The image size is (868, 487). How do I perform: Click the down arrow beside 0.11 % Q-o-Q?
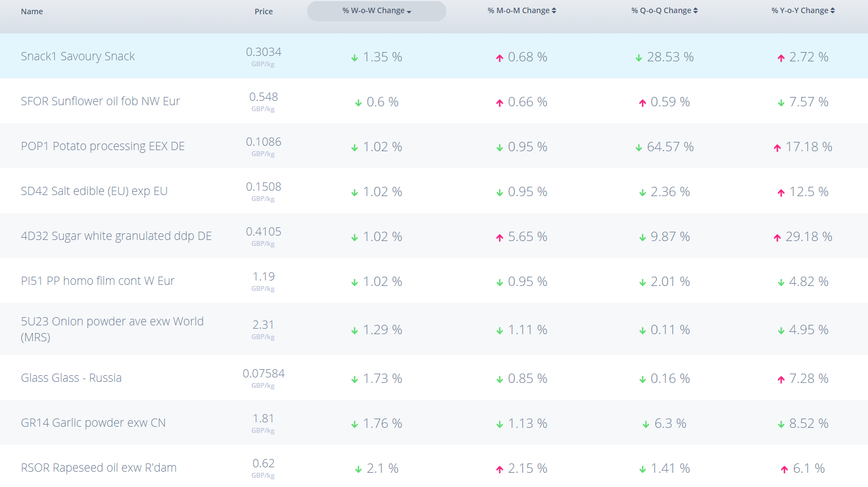[x=642, y=331]
